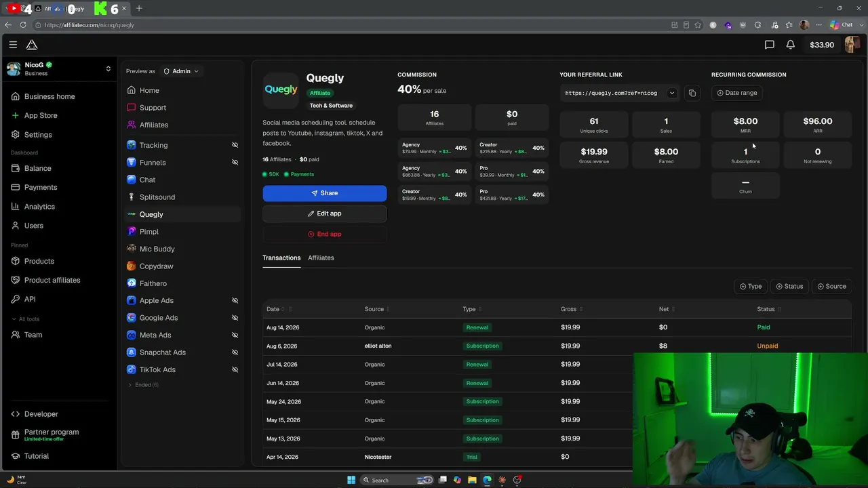Toggle visibility of Google Ads

click(x=235, y=318)
